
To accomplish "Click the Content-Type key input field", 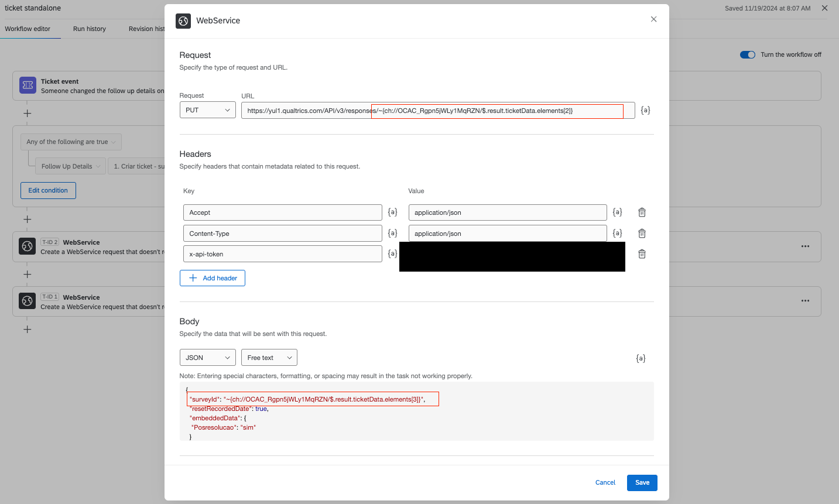I will pyautogui.click(x=283, y=234).
